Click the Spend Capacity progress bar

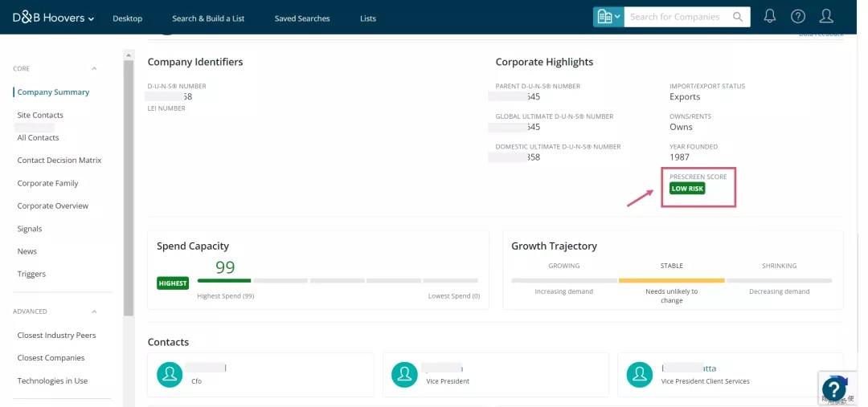point(338,281)
